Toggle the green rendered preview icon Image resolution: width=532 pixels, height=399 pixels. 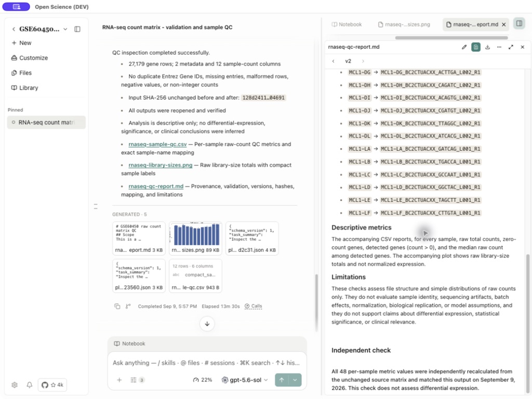pyautogui.click(x=476, y=47)
